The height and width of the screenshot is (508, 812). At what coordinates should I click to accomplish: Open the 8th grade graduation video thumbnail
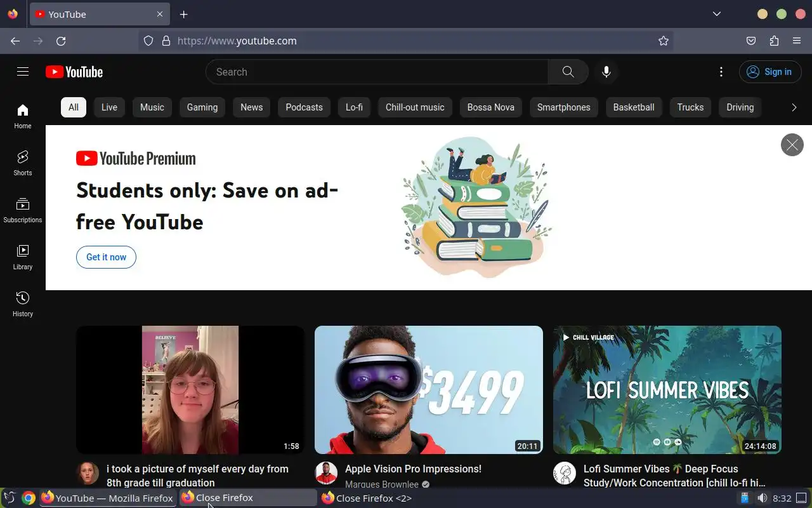pos(190,390)
